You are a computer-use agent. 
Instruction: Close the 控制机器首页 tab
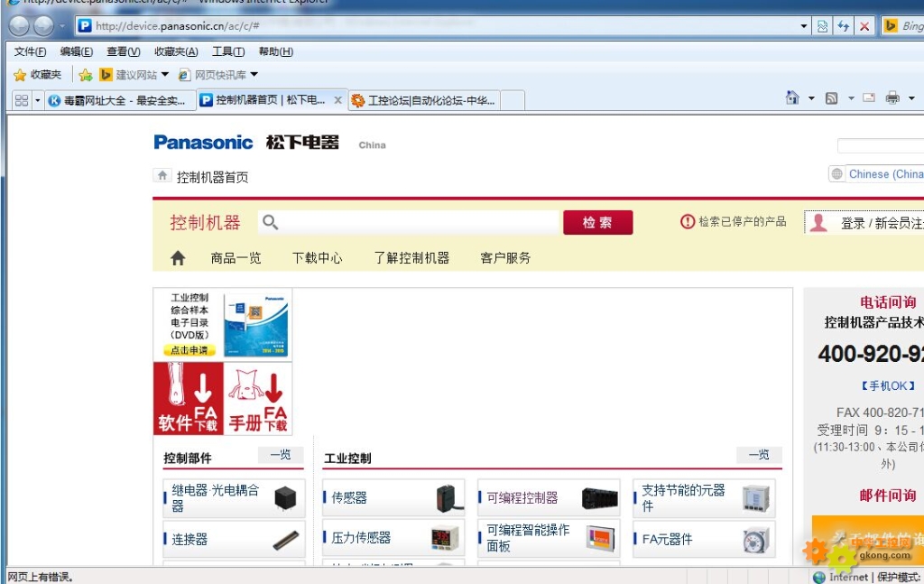(x=337, y=100)
